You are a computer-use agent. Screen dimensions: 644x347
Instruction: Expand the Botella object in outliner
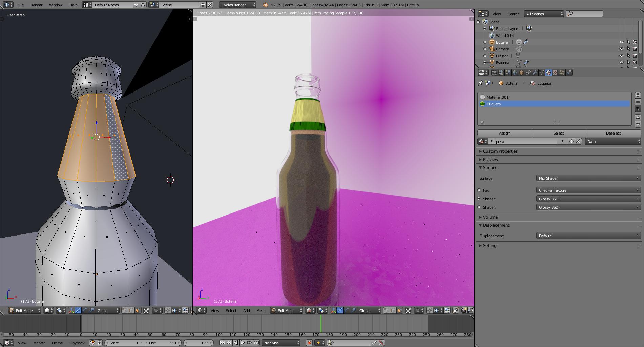485,42
